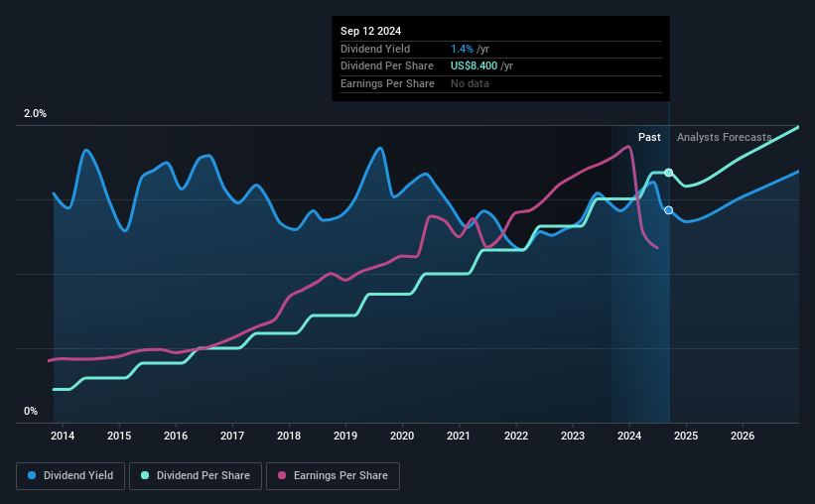This screenshot has height=504, width=815.
Task: Click the 2019 x-axis label
Action: [x=345, y=436]
